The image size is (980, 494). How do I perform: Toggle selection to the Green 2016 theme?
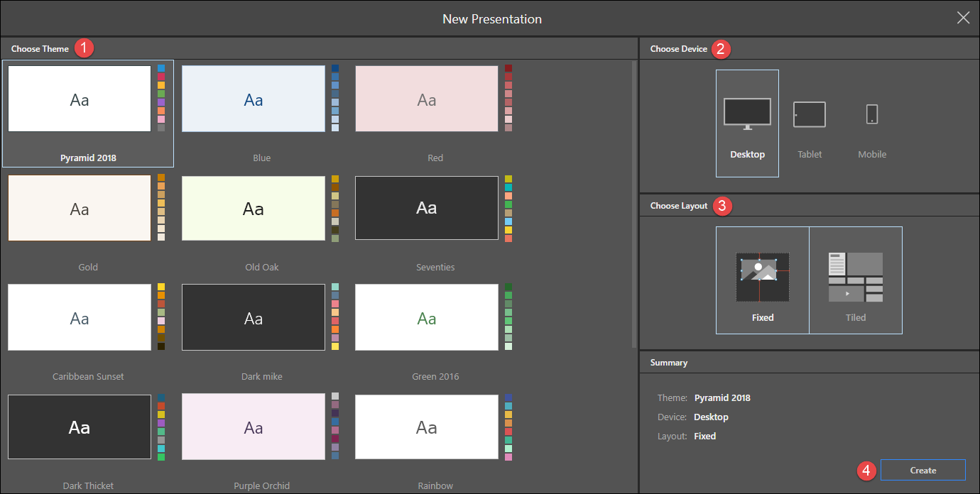click(426, 317)
